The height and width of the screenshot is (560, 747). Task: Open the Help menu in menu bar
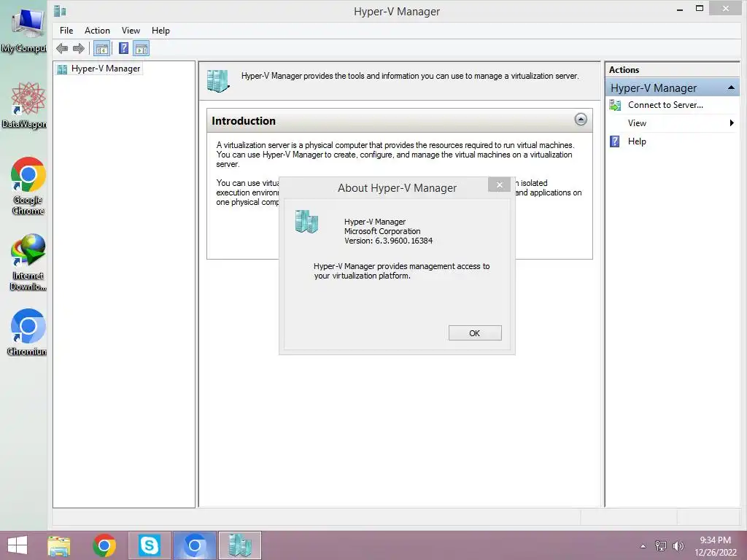(x=160, y=31)
